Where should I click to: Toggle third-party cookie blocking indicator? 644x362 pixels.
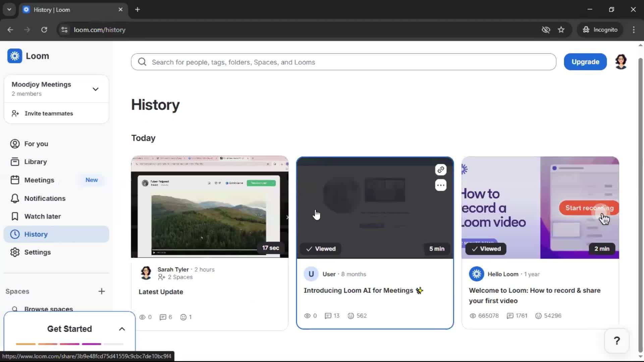(x=546, y=29)
